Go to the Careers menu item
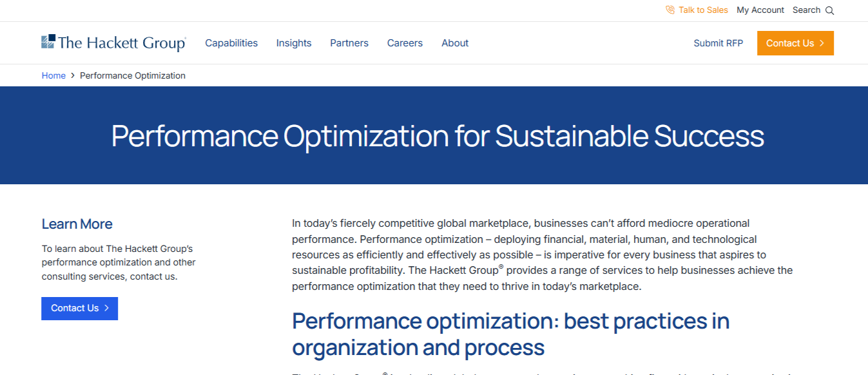This screenshot has width=868, height=375. coord(405,43)
